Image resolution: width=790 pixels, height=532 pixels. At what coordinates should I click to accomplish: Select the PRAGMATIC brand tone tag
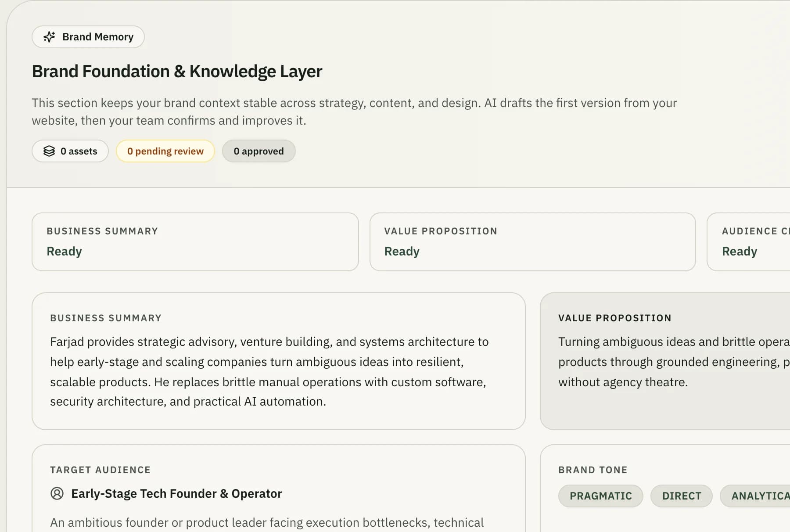coord(601,496)
